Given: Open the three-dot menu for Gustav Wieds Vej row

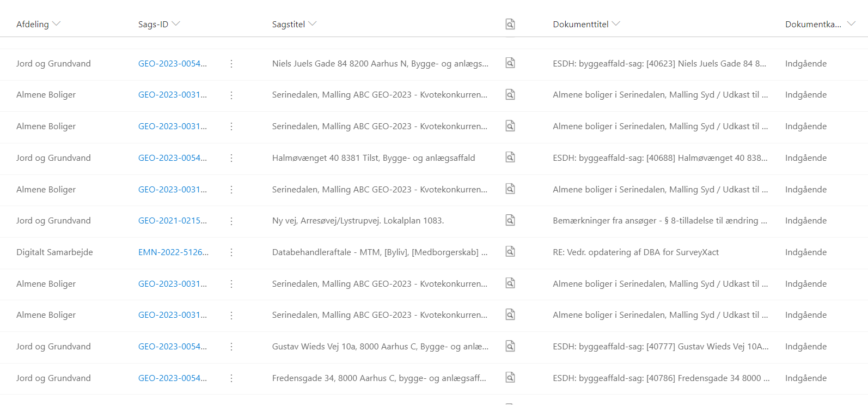Looking at the screenshot, I should point(231,347).
